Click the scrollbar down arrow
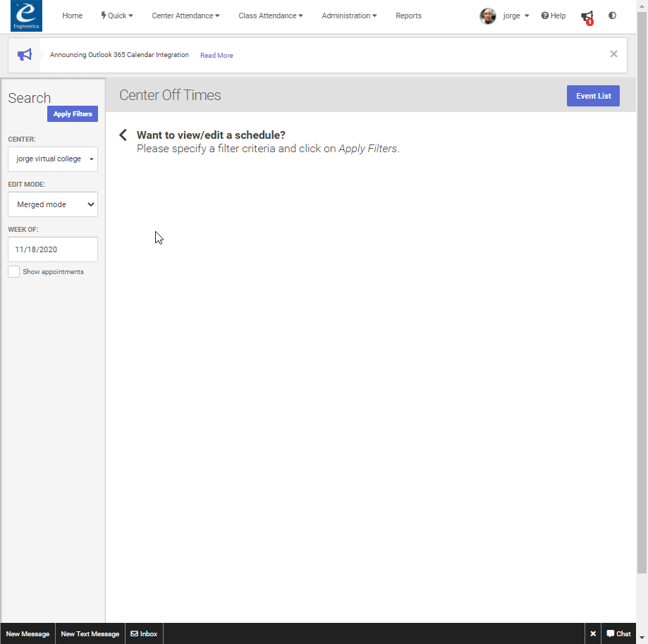 pos(642,638)
